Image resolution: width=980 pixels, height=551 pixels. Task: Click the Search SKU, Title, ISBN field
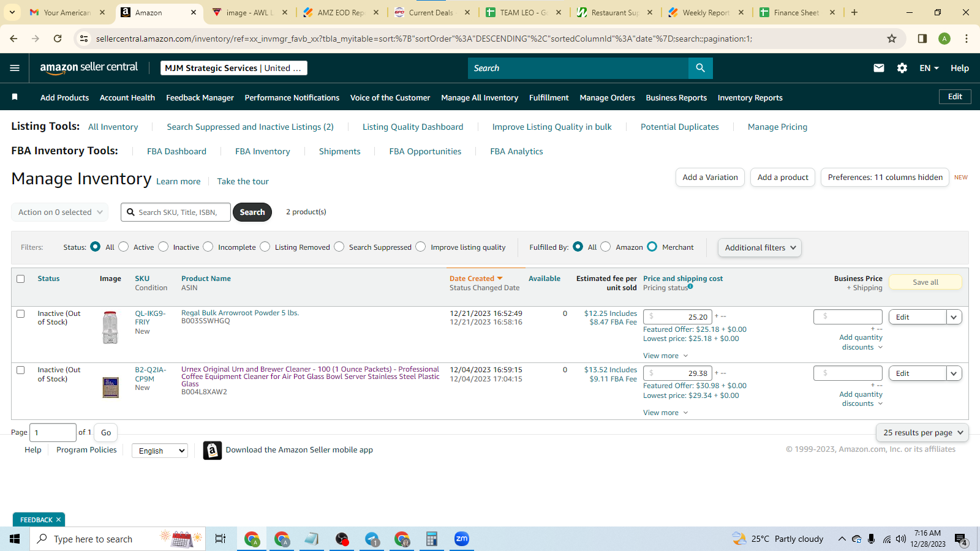176,212
